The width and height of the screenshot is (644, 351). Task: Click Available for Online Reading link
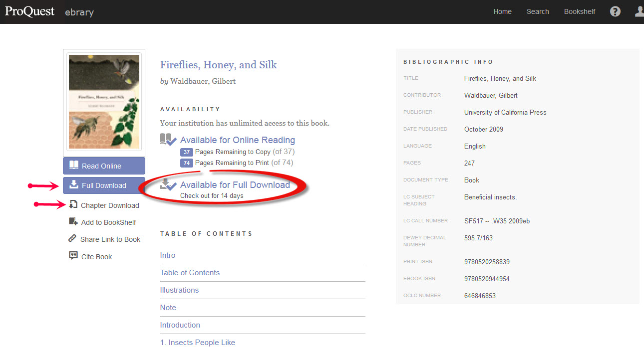[237, 140]
